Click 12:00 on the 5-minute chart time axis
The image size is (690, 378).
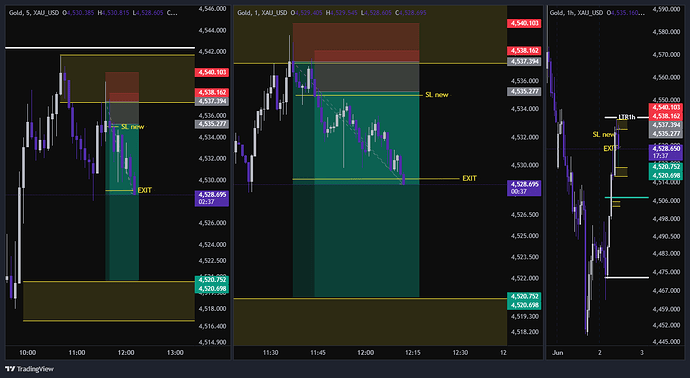126,352
